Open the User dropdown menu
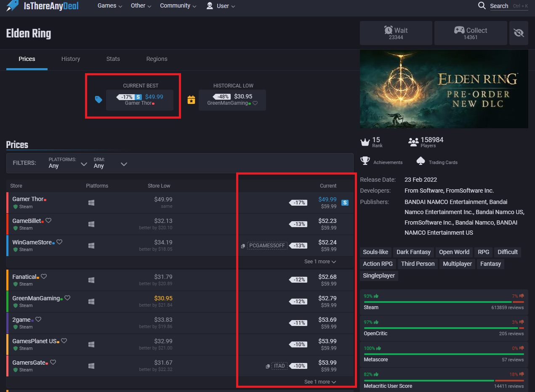Image resolution: width=535 pixels, height=392 pixels. coord(221,6)
